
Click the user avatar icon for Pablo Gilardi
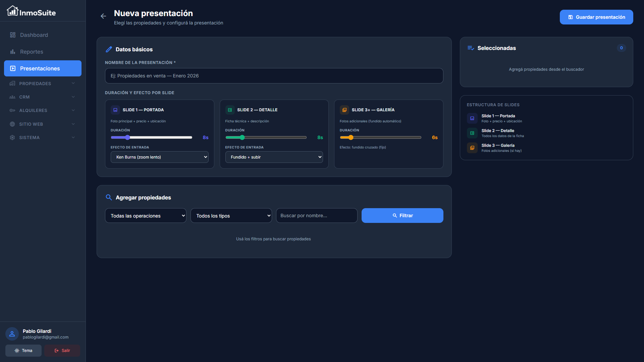(12, 334)
